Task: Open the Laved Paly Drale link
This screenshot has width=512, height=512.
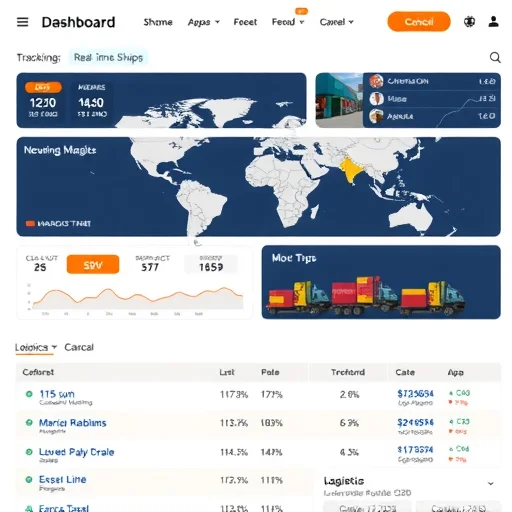Action: (77, 452)
